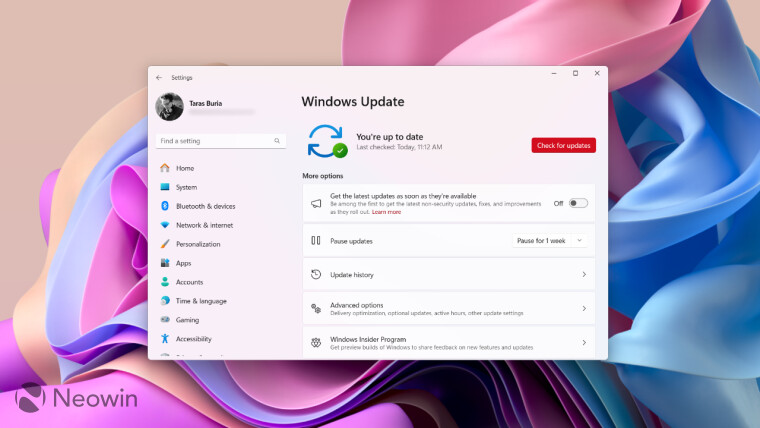Click the Time & language globe icon
Viewport: 760px width, 428px height.
pyautogui.click(x=165, y=301)
